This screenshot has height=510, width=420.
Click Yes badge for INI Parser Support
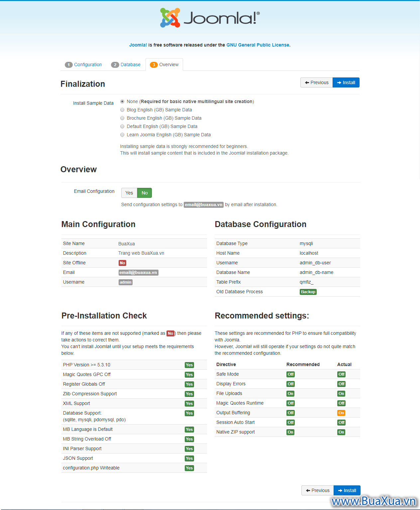click(189, 449)
